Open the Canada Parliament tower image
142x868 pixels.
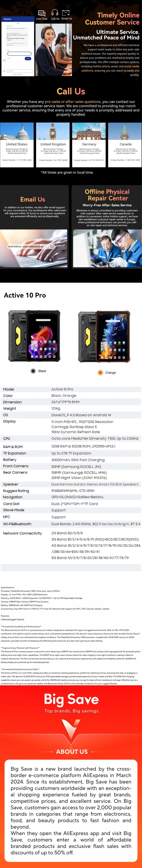(x=125, y=131)
